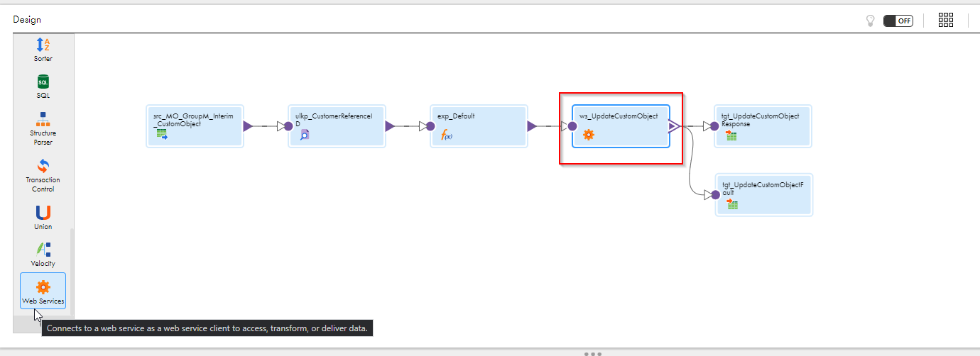Viewport: 980px width, 356px height.
Task: Click the three-dot panel resize handle
Action: (x=593, y=352)
